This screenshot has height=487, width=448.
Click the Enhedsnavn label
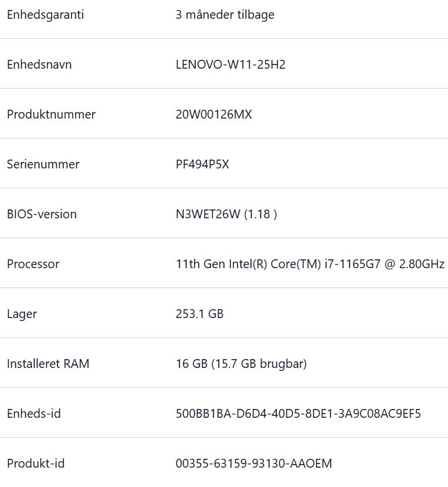click(x=39, y=65)
